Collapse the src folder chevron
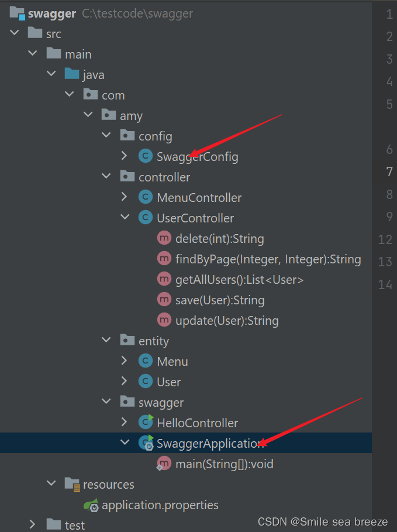 (13, 33)
